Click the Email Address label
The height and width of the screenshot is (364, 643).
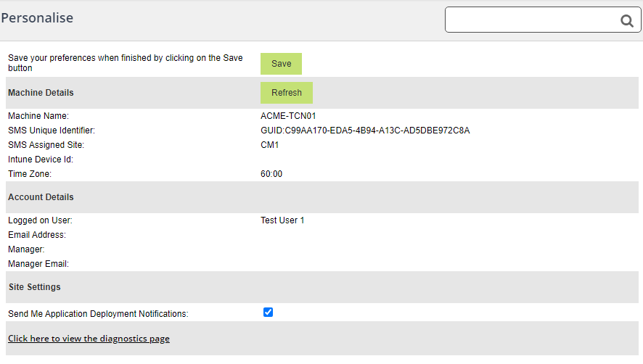pos(37,235)
